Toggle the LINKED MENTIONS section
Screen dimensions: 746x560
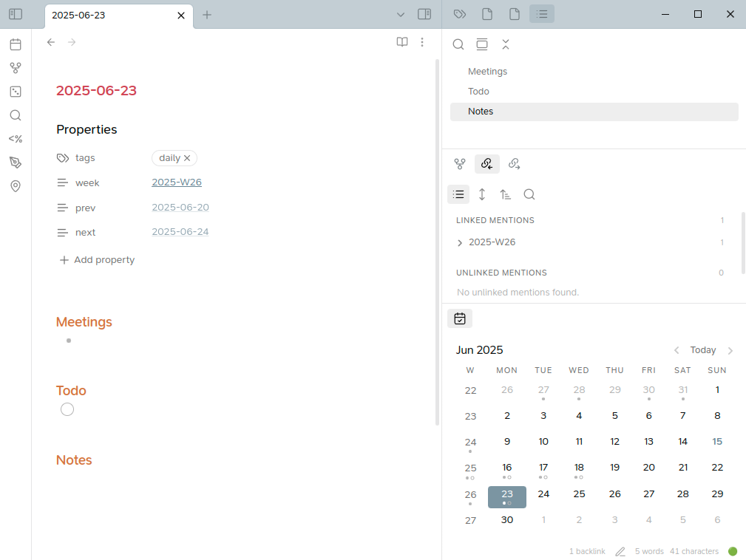click(495, 221)
